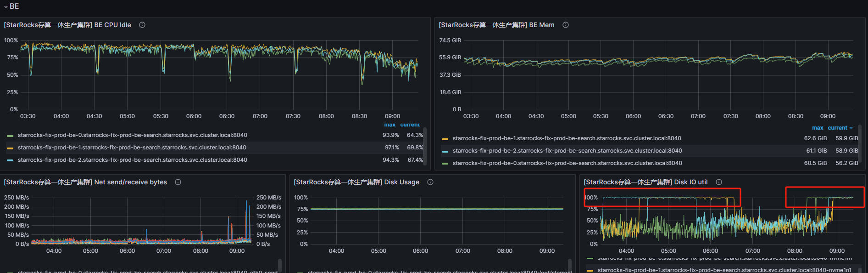Image resolution: width=868 pixels, height=273 pixels.
Task: Open the Disk IO util panel title menu
Action: (645, 182)
